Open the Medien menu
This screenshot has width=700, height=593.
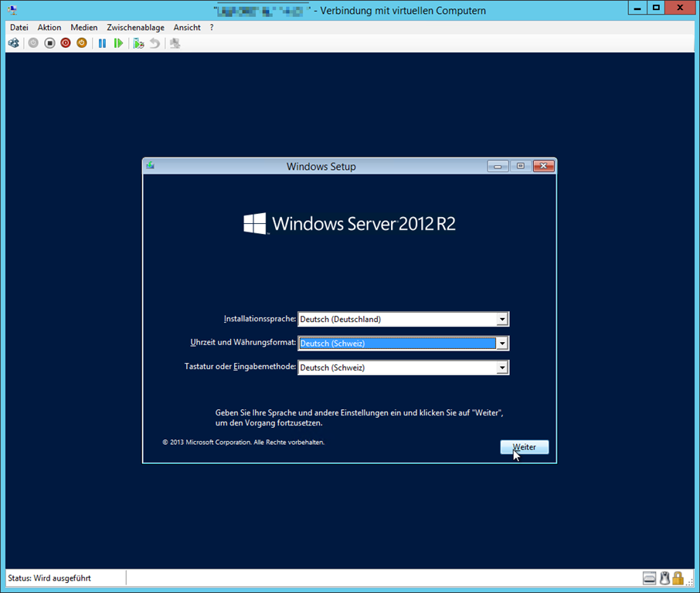84,28
